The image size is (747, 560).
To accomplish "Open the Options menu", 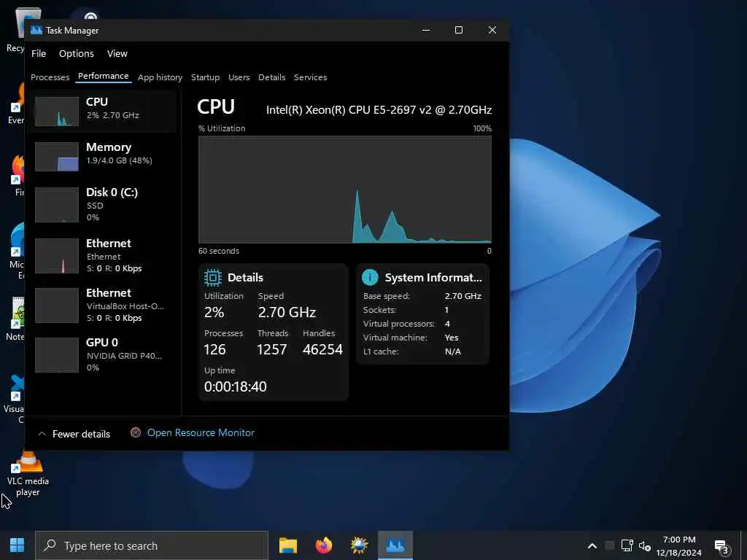I will [76, 54].
